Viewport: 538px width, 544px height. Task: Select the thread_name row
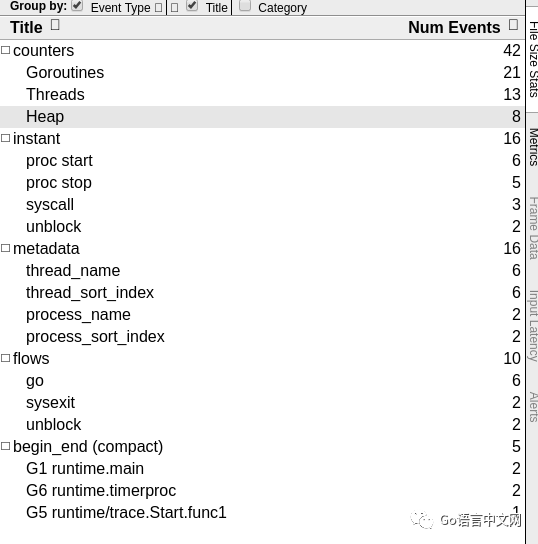pos(262,270)
